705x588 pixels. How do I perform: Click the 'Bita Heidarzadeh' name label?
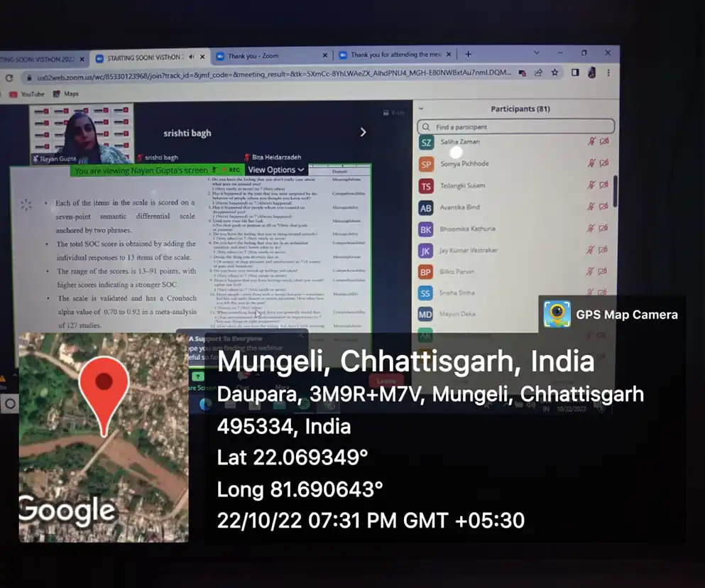point(276,157)
